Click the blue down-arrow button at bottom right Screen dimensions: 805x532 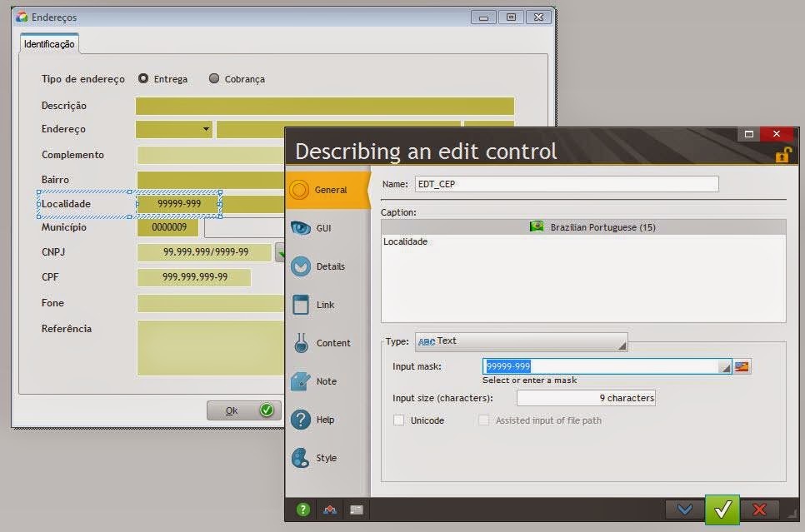pyautogui.click(x=685, y=509)
